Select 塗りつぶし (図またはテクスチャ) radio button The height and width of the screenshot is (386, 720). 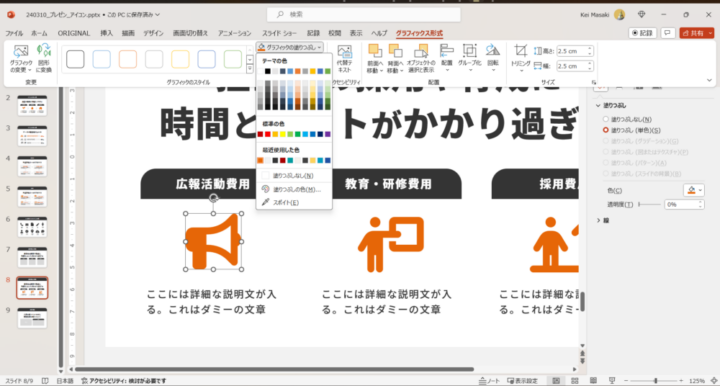pyautogui.click(x=606, y=152)
